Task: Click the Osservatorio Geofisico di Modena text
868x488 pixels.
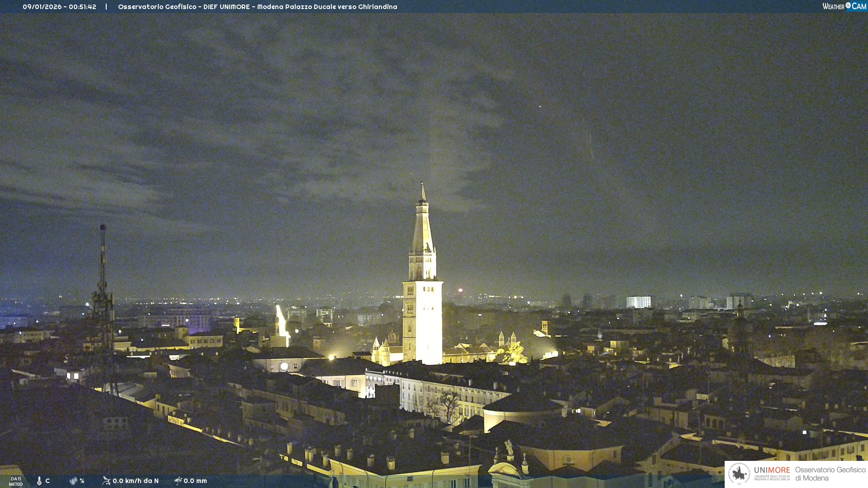Action: pyautogui.click(x=830, y=474)
